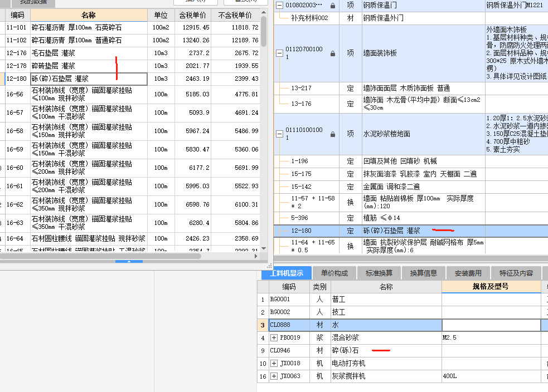The height and width of the screenshot is (392, 548).
Task: Click lock icon on 水泥砂浆楼地面 row
Action: pyautogui.click(x=333, y=134)
